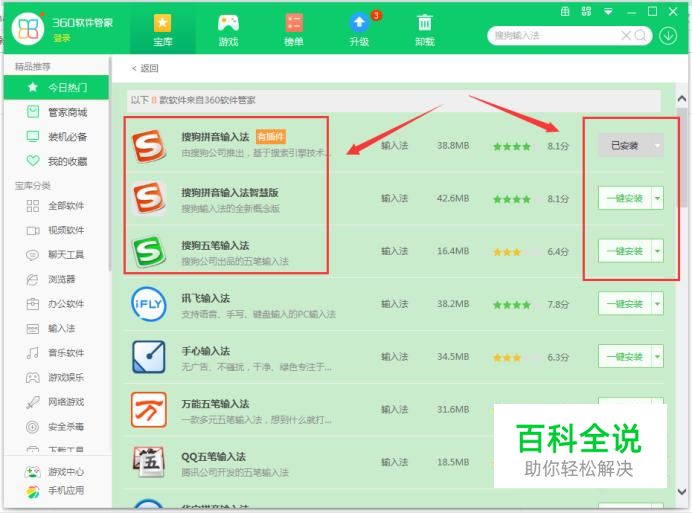Click the 38.8MB size of 搜狗拼音输入法
692x513 pixels.
[453, 146]
